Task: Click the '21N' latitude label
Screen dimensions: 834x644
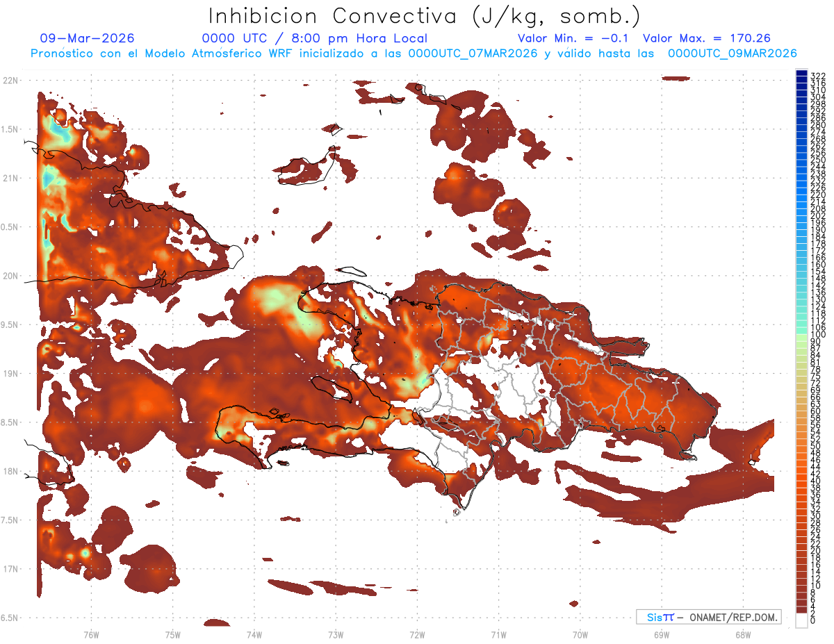Action: (x=10, y=178)
